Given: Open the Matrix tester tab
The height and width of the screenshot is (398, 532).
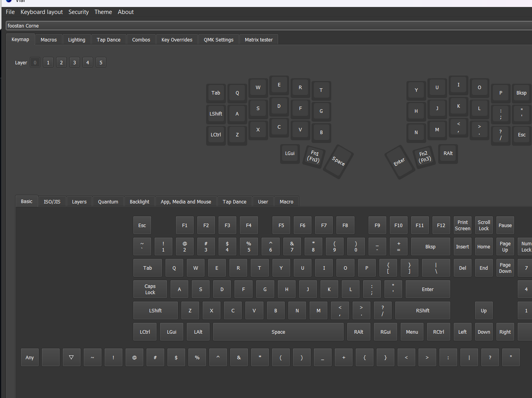Looking at the screenshot, I should pyautogui.click(x=258, y=39).
